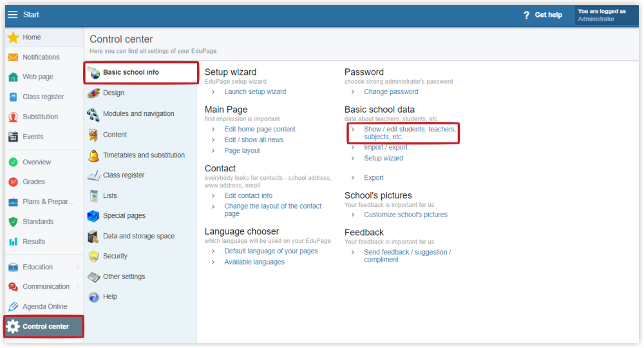
Task: Open Get help in the top bar
Action: pyautogui.click(x=542, y=15)
